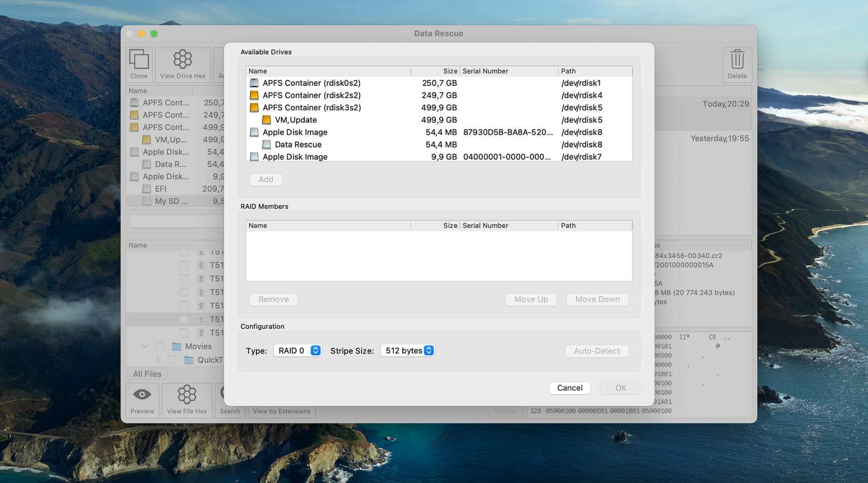Sort Available Drives by Name column
The image size is (868, 483).
tap(328, 71)
